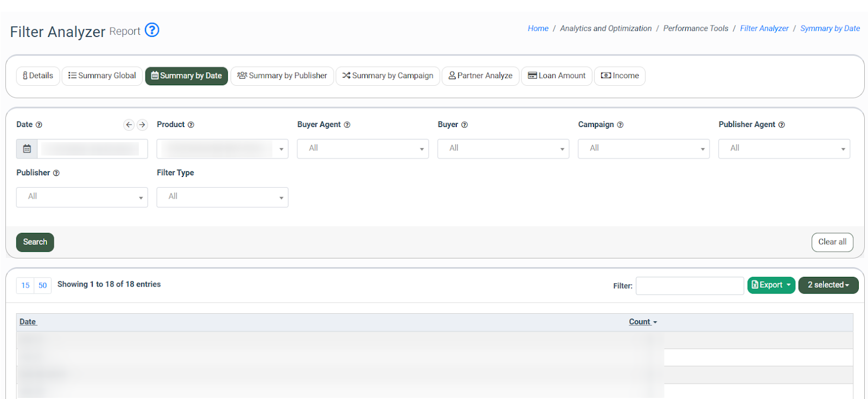The height and width of the screenshot is (399, 868).
Task: Open the Export dropdown menu
Action: [x=771, y=285]
